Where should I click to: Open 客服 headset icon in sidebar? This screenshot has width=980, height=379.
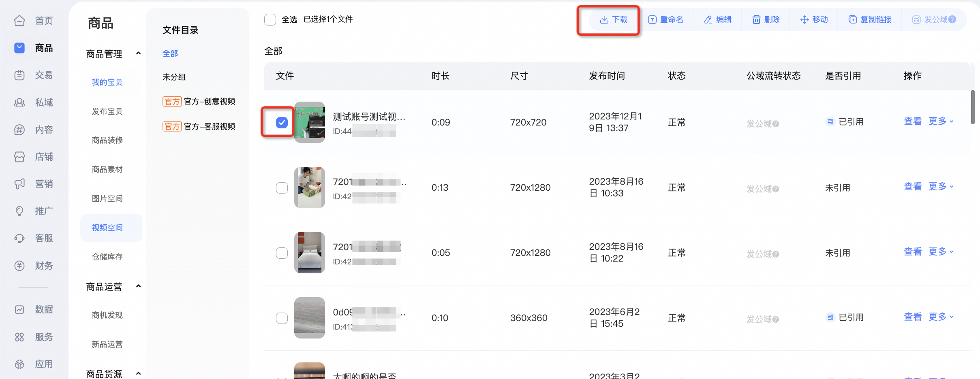click(x=19, y=238)
